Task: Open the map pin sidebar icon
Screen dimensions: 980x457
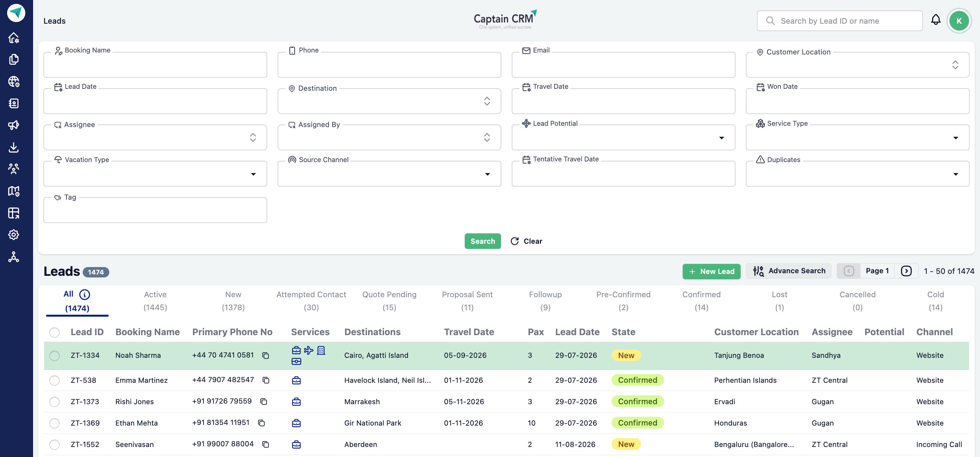Action: tap(14, 191)
